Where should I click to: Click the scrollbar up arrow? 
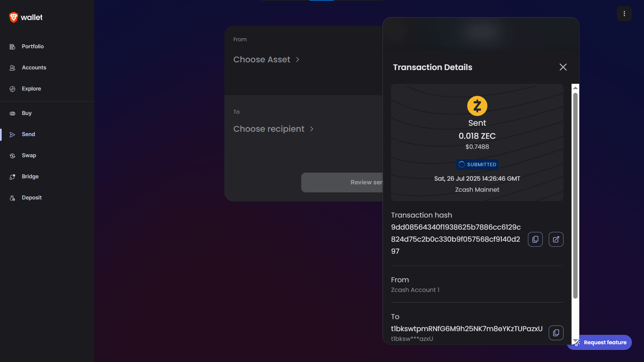pyautogui.click(x=575, y=88)
